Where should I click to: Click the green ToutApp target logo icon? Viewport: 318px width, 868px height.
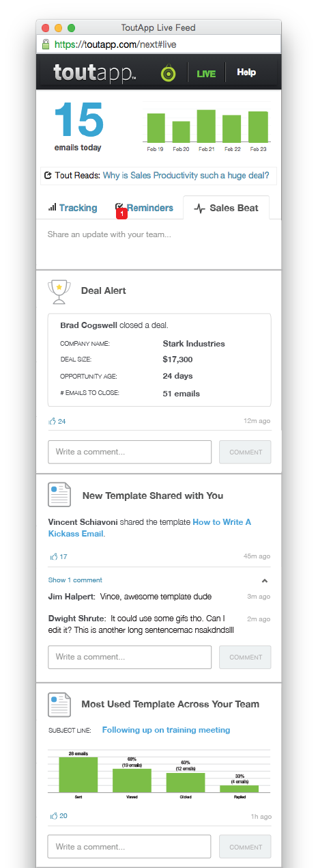click(168, 73)
